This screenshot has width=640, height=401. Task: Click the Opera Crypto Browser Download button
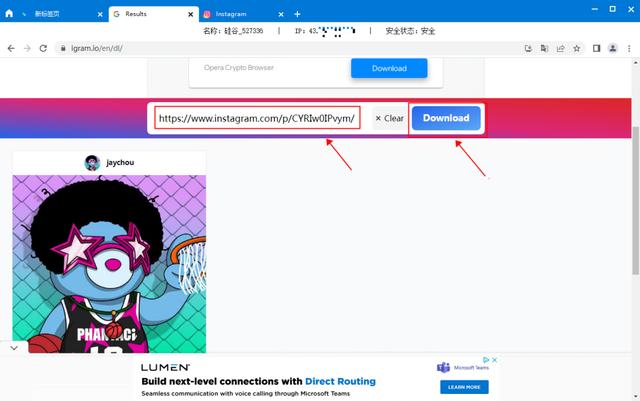[389, 68]
